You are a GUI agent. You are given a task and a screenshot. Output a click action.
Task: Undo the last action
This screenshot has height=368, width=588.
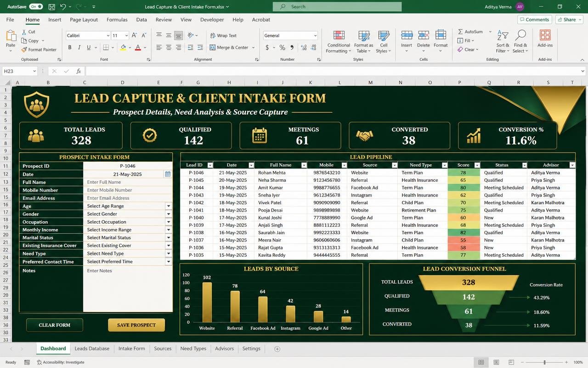tap(63, 7)
